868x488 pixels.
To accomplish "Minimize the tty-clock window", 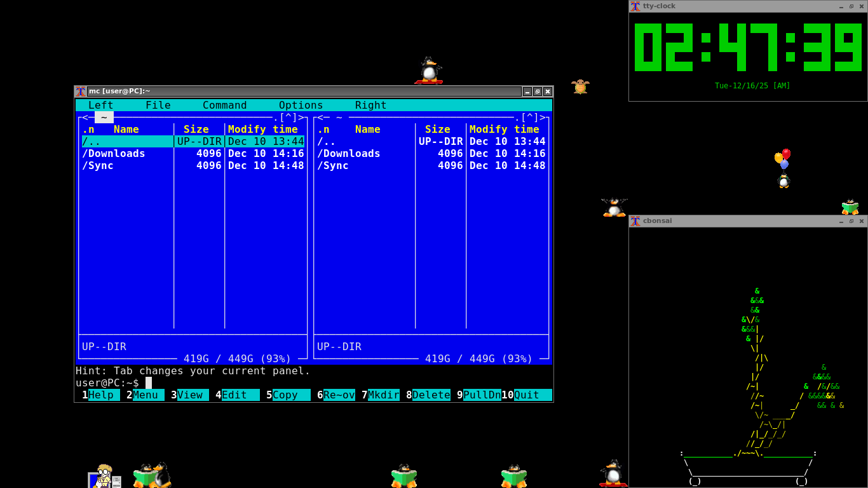I will (x=841, y=6).
